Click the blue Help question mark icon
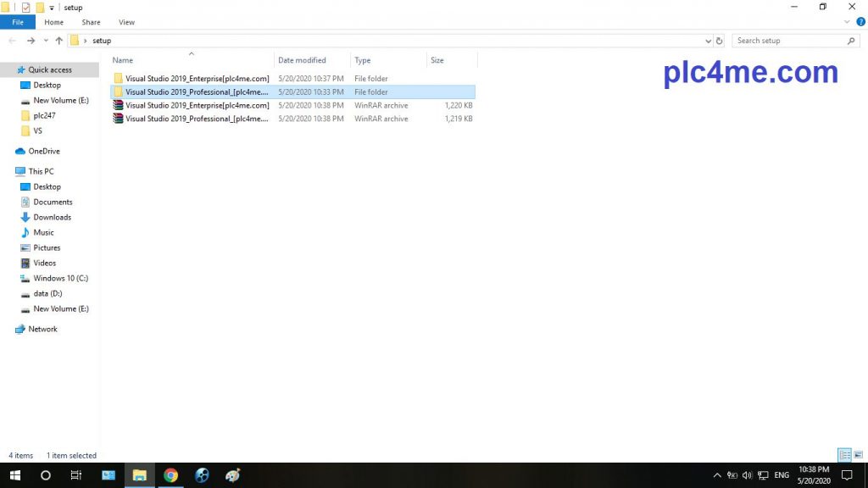 (x=861, y=22)
